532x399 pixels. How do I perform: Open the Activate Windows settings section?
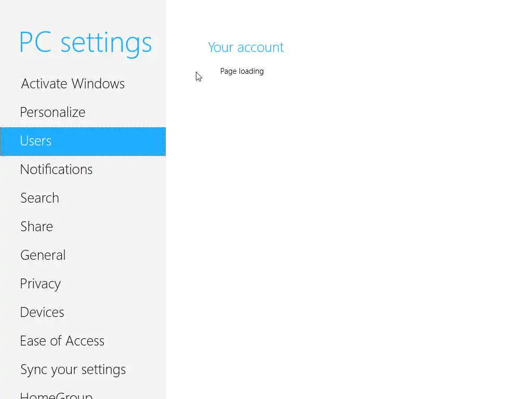[x=83, y=84]
